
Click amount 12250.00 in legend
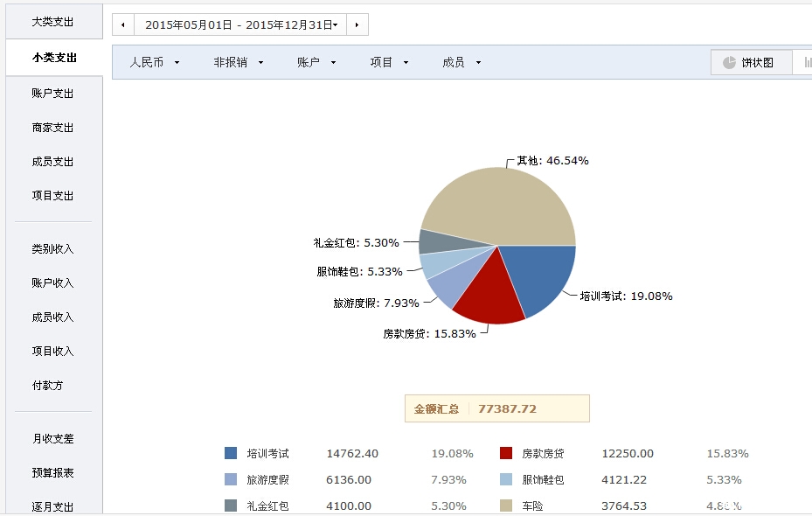click(628, 453)
